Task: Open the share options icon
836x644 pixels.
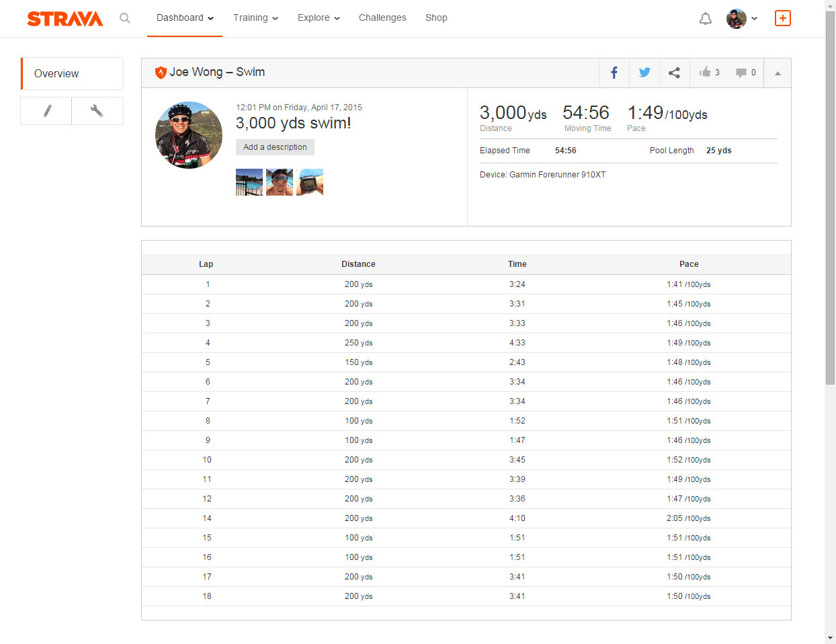Action: (x=674, y=73)
